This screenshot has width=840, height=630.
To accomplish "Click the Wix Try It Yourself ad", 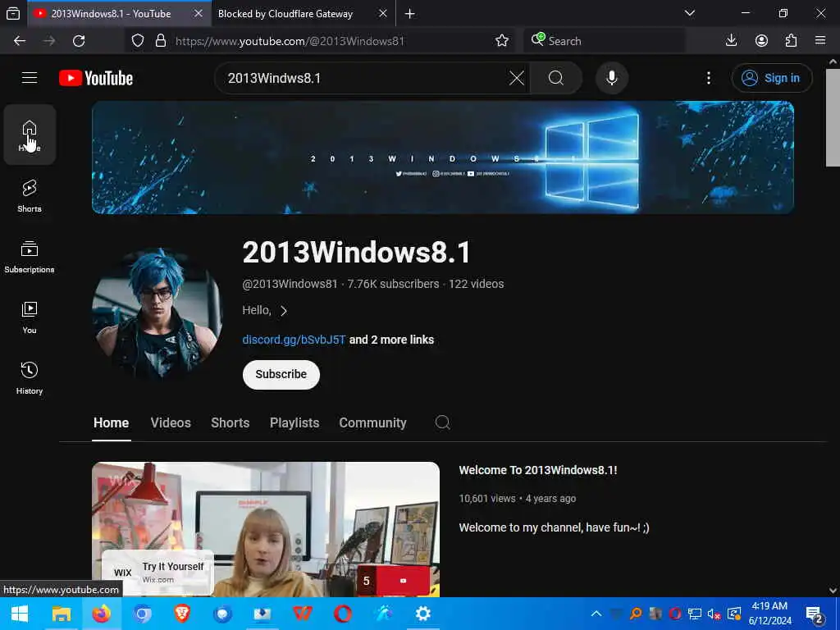I will [158, 573].
